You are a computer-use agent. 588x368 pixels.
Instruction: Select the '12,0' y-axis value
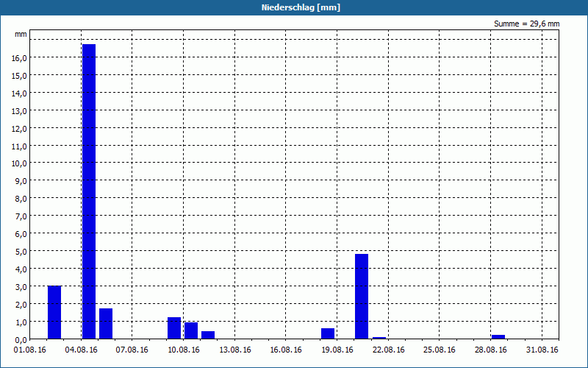pos(21,128)
